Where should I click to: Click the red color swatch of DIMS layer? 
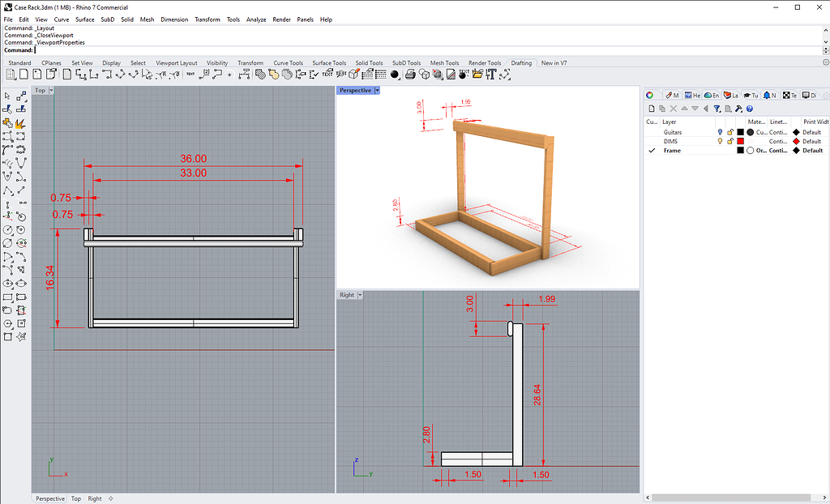(740, 141)
